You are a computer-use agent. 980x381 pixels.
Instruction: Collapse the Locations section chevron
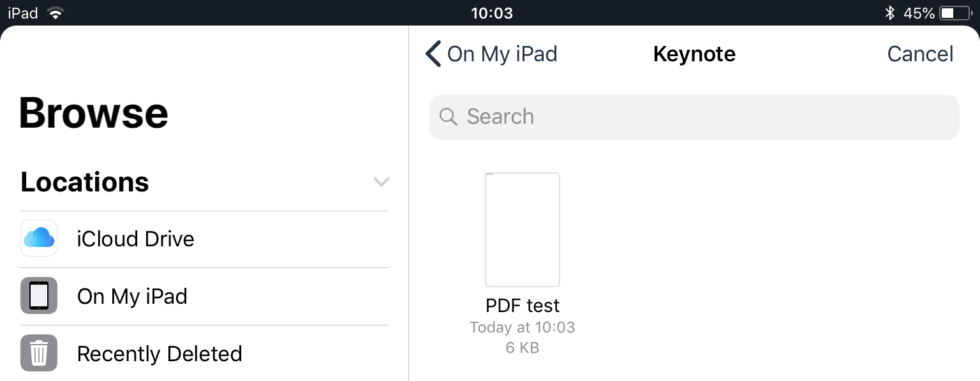pos(381,182)
